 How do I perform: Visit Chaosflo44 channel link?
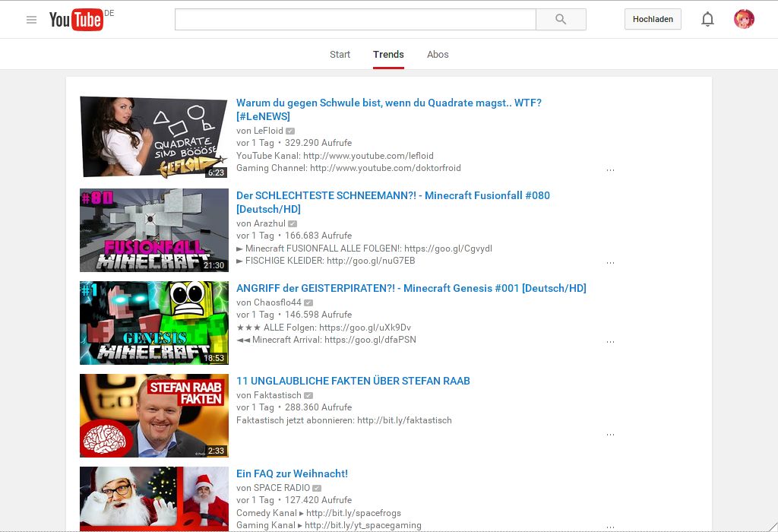277,302
